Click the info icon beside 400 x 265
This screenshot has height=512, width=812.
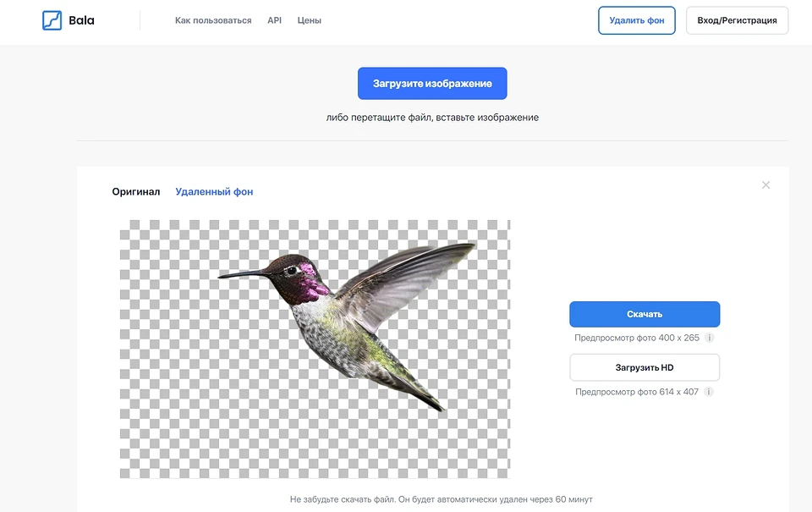[710, 338]
